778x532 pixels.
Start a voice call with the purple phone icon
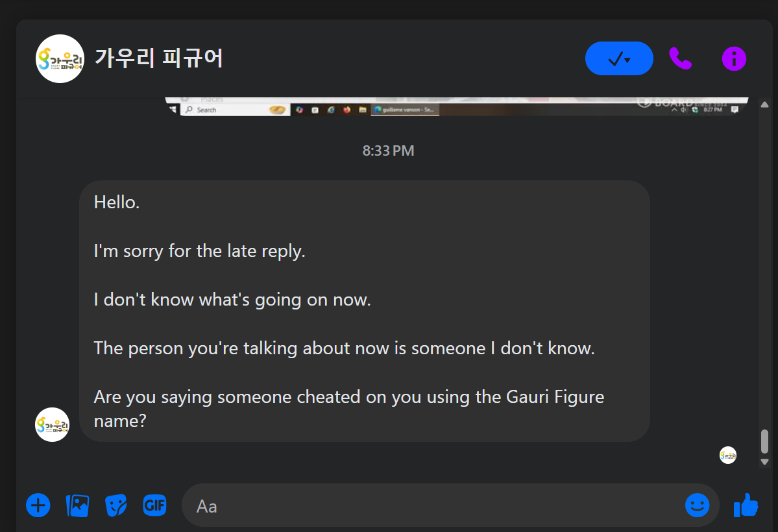click(680, 58)
